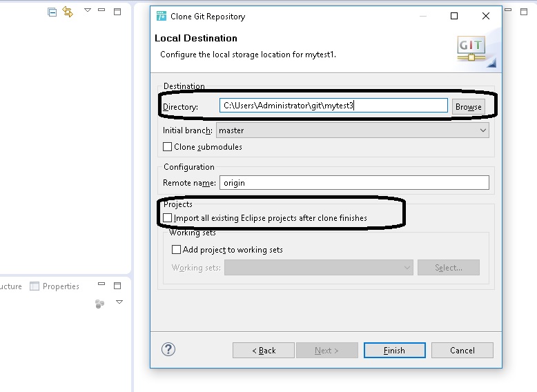Screen dimensions: 537x392
Task: Click Collapse All icon in left panel
Action: point(52,12)
